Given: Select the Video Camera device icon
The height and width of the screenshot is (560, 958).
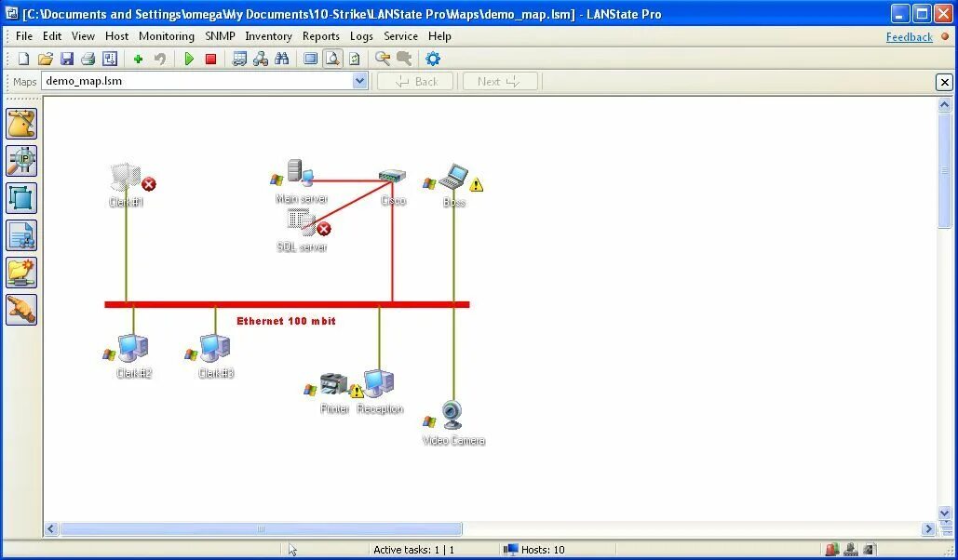Looking at the screenshot, I should point(452,415).
